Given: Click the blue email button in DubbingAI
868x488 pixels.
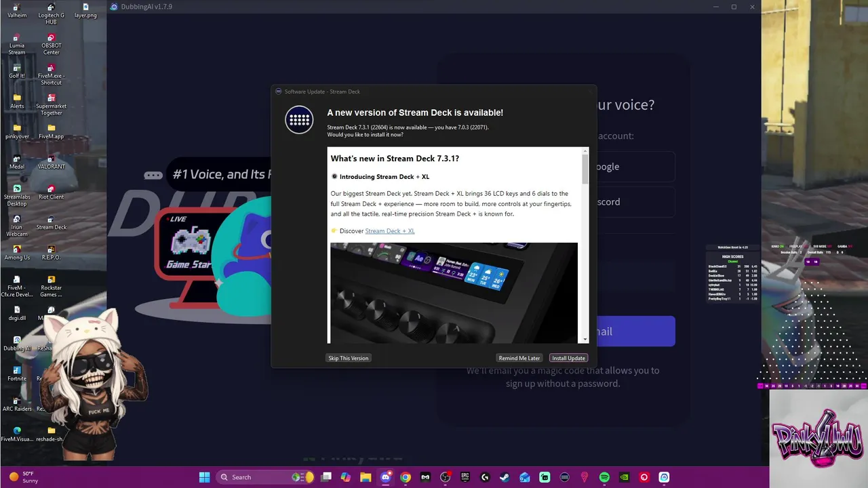Looking at the screenshot, I should tap(635, 331).
